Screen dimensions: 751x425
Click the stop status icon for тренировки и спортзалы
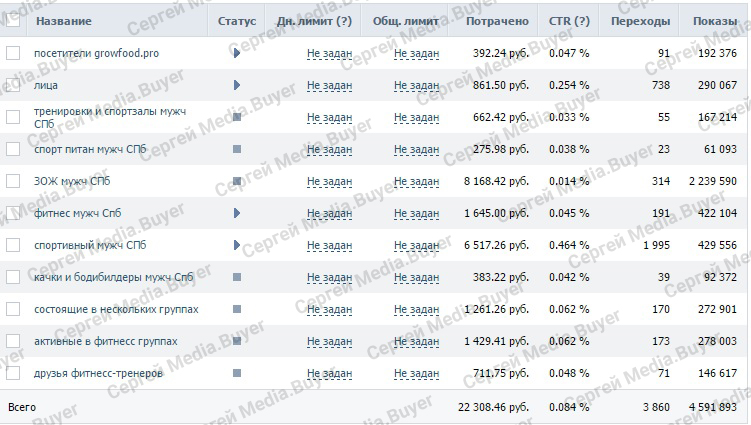click(x=237, y=117)
